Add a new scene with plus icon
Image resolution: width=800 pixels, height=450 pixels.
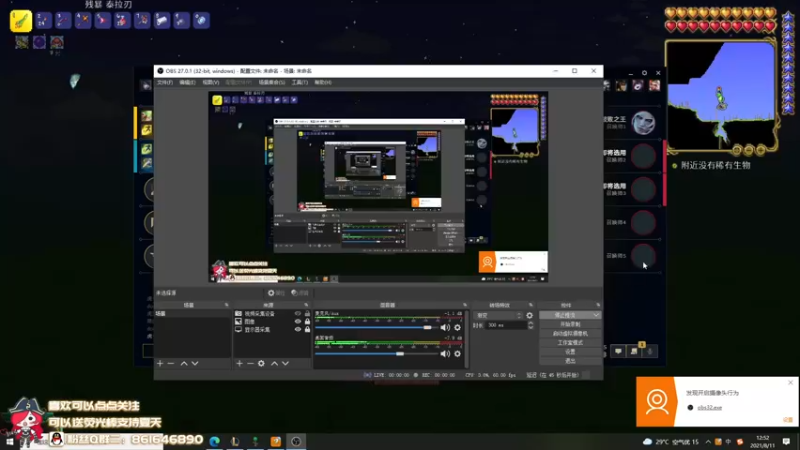[x=160, y=363]
